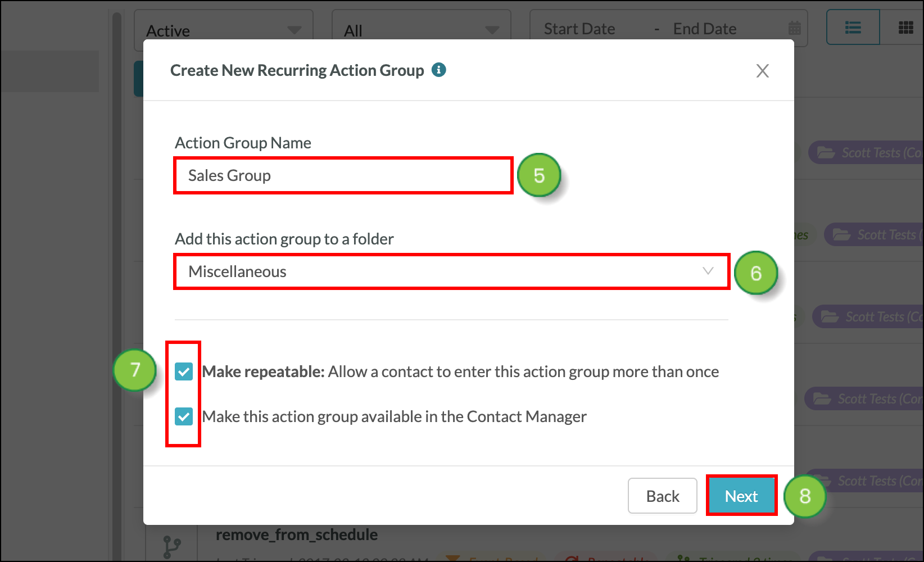This screenshot has height=562, width=924.
Task: Switch to grid view icon
Action: [905, 28]
